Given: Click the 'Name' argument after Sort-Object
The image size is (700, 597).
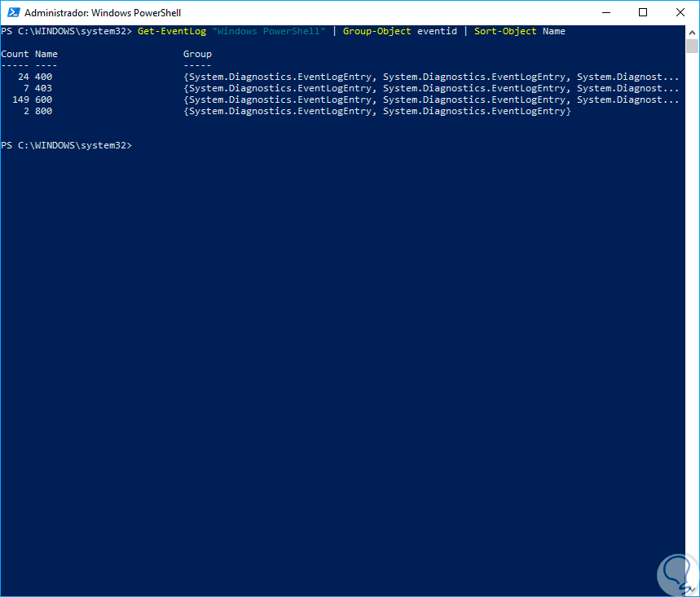Looking at the screenshot, I should (x=554, y=31).
